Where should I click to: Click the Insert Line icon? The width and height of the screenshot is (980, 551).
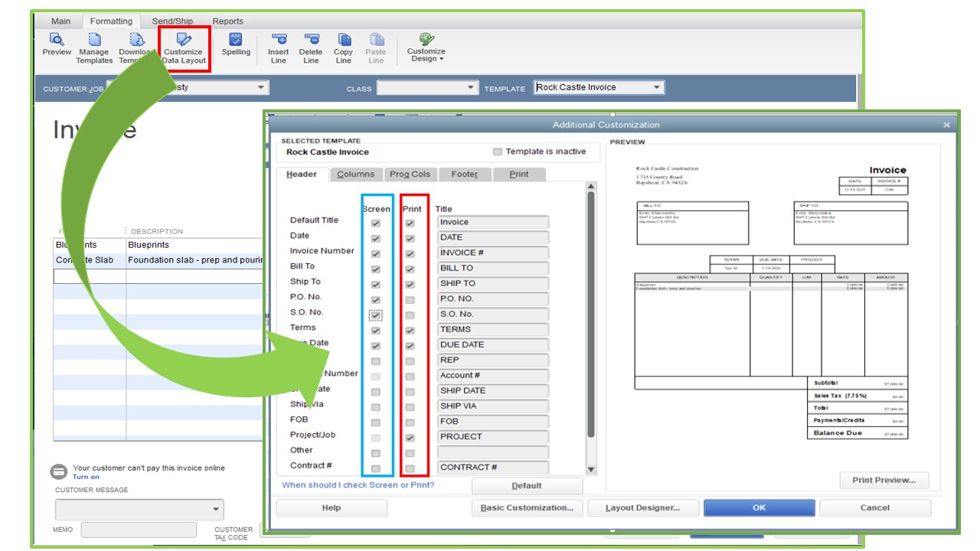pos(279,40)
